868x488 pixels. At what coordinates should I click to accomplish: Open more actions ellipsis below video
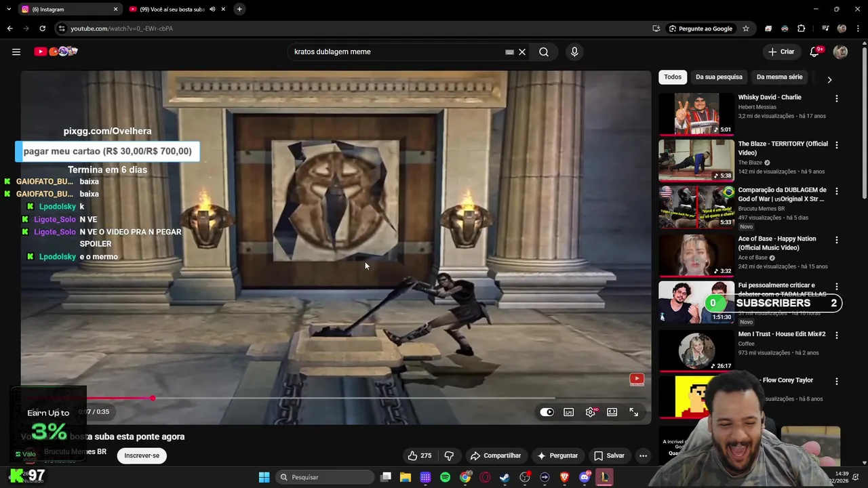[x=643, y=455]
